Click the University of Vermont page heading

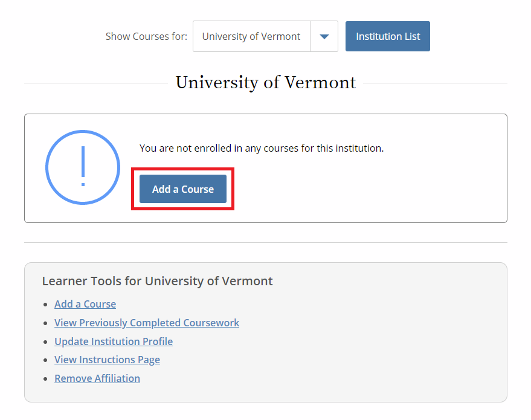pyautogui.click(x=266, y=82)
